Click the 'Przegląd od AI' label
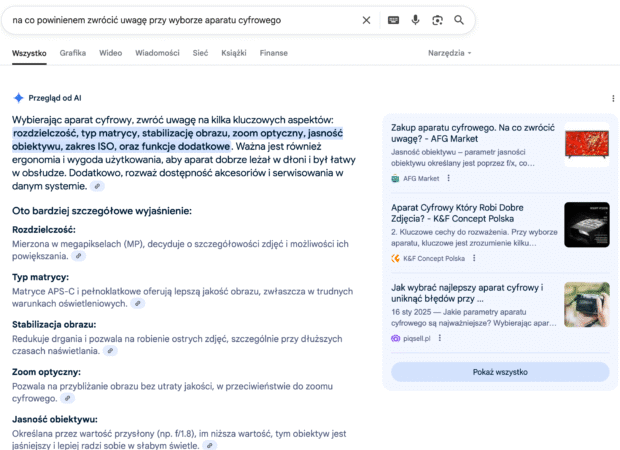This screenshot has height=450, width=620. (55, 98)
